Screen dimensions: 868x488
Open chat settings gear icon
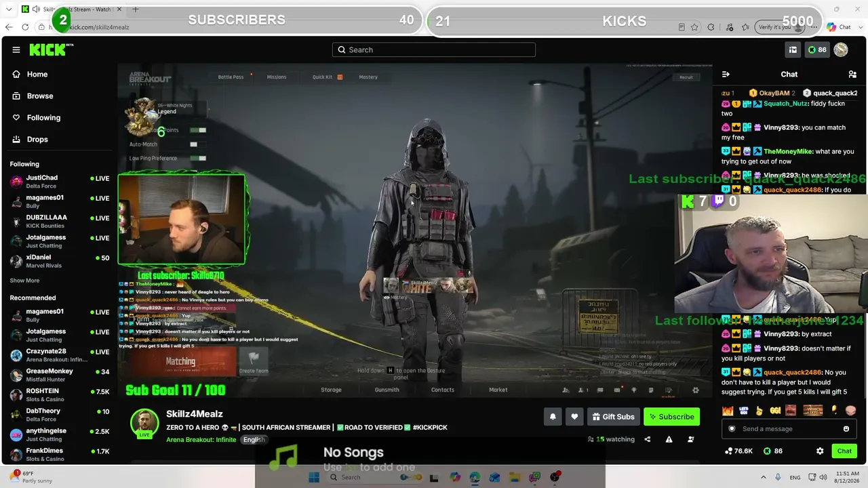(820, 451)
